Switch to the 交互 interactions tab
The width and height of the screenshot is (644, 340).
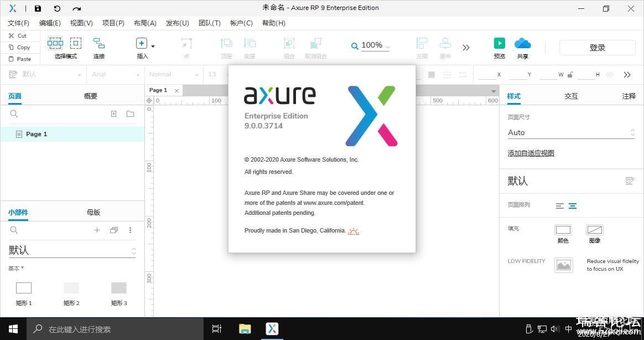(572, 96)
